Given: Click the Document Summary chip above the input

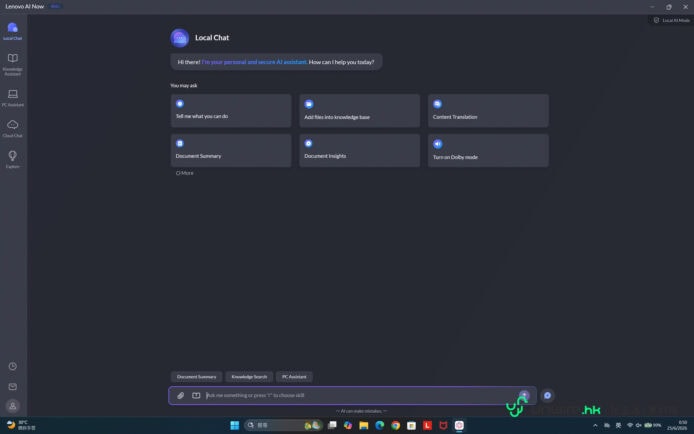Looking at the screenshot, I should click(x=197, y=377).
